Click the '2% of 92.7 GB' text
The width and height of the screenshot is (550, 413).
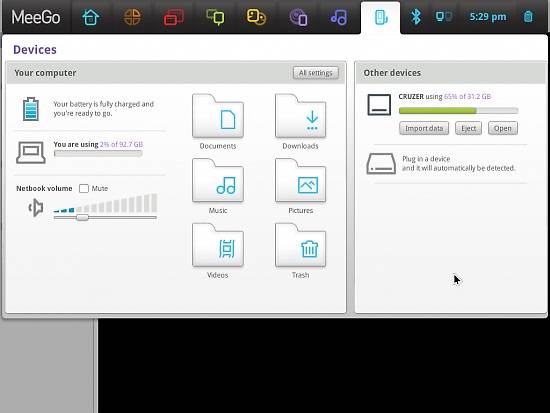[121, 144]
